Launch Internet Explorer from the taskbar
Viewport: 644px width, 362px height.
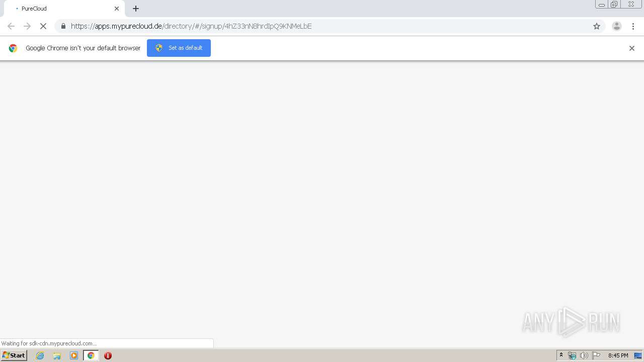point(40,355)
